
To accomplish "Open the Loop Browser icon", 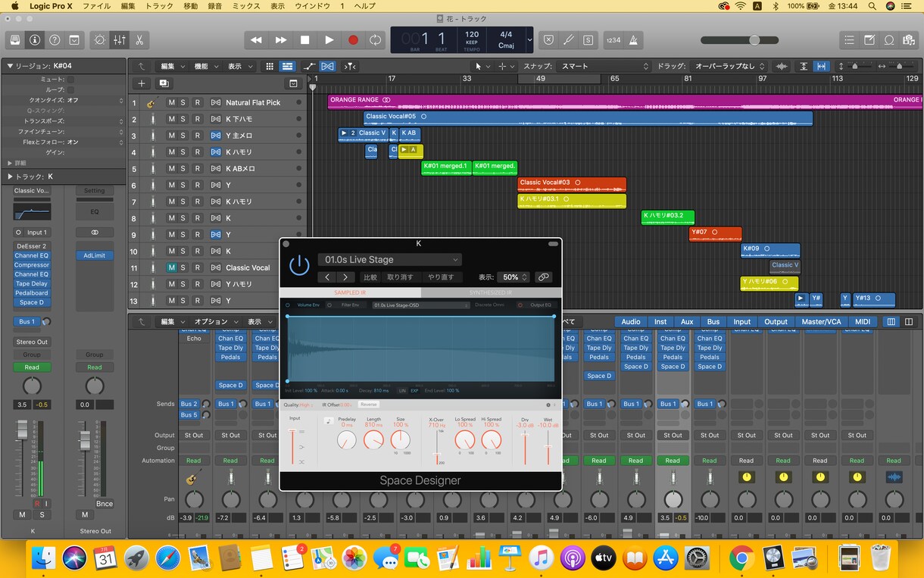I will pos(890,40).
